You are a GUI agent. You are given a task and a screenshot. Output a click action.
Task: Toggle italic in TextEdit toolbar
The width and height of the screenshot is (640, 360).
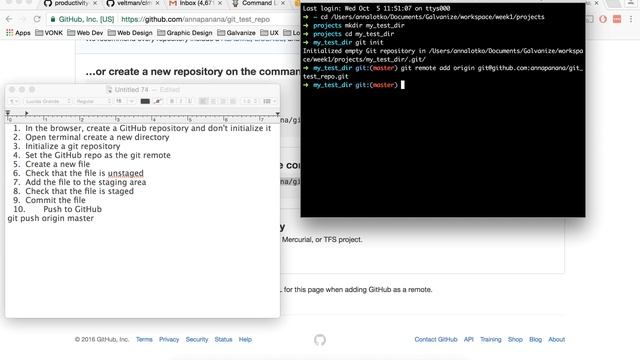181,101
